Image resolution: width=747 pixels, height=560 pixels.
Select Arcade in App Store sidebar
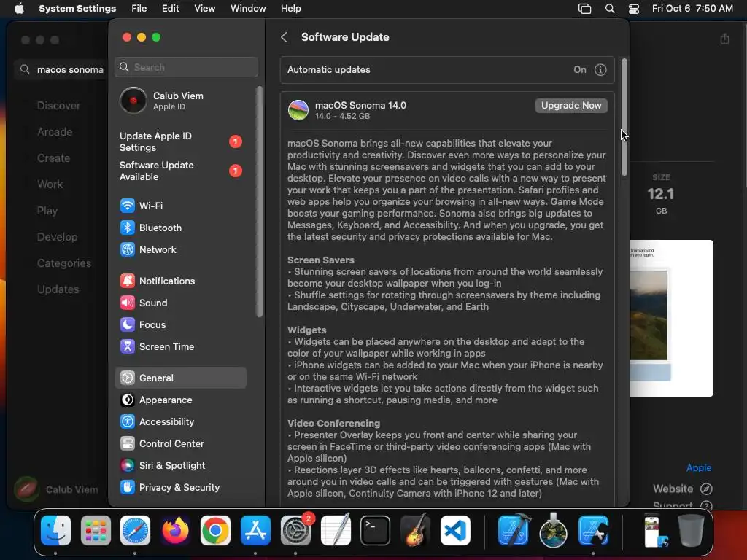55,132
